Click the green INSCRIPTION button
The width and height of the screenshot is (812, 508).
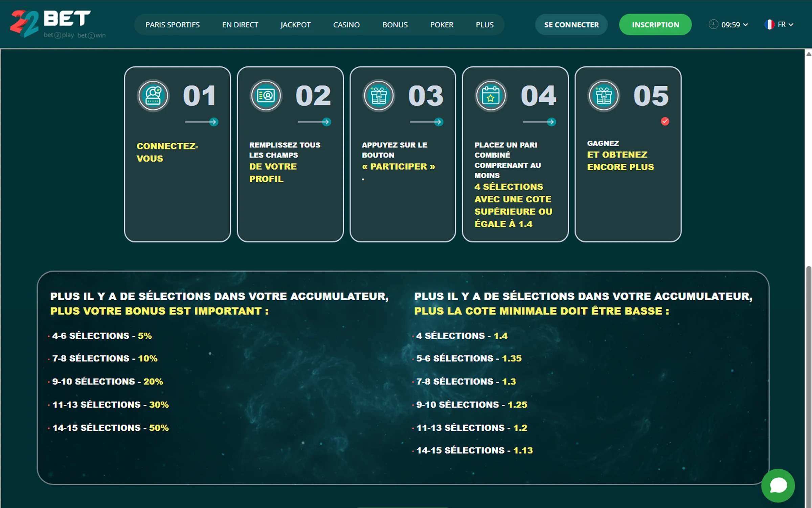(655, 24)
